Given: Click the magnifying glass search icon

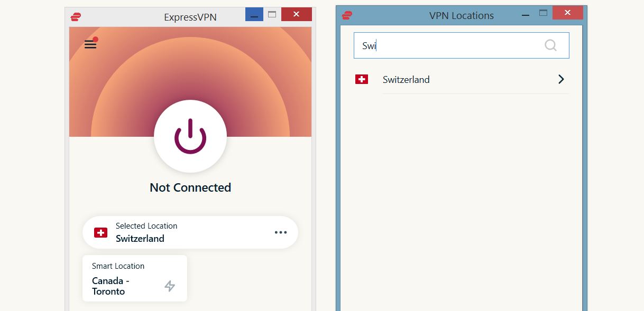Looking at the screenshot, I should coord(550,45).
